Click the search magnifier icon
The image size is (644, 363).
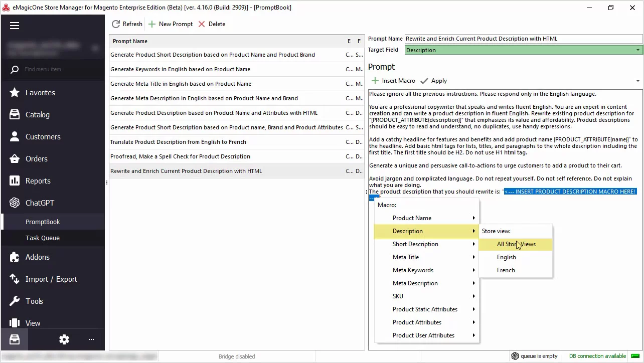tap(15, 70)
